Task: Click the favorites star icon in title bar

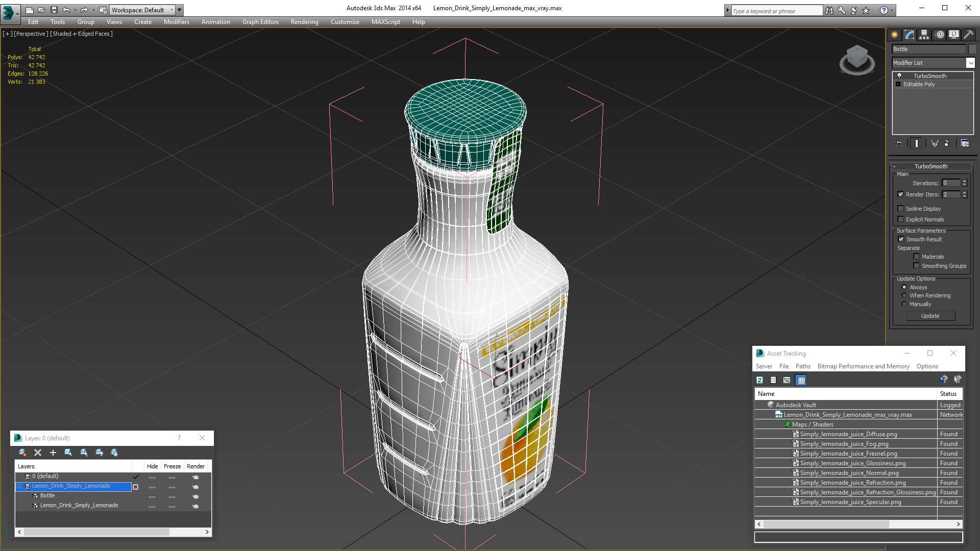Action: click(x=866, y=10)
